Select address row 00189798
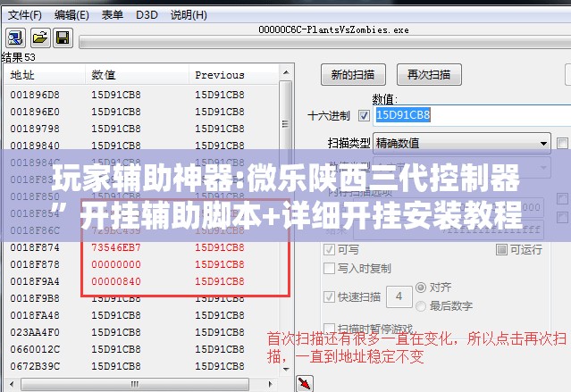The width and height of the screenshot is (571, 392). click(141, 129)
